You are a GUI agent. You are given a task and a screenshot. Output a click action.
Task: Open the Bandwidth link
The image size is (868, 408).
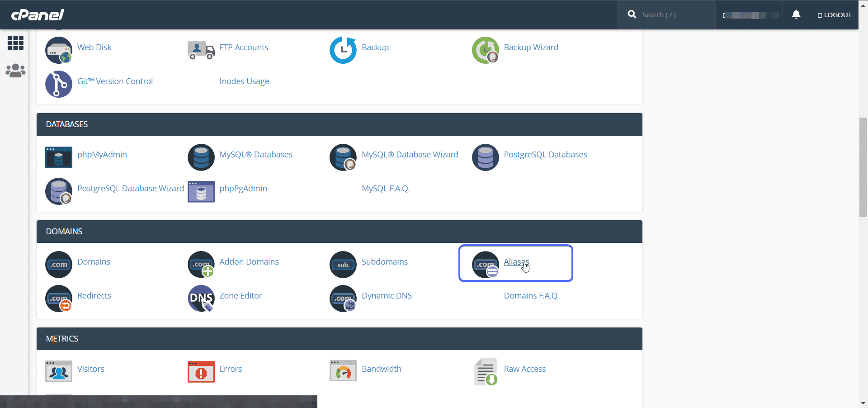(382, 369)
